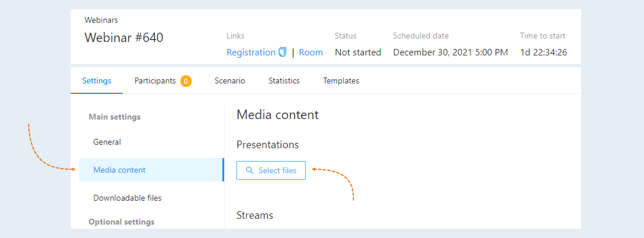Go to the Templates tab
Screen dimensions: 644x238
pyautogui.click(x=341, y=80)
